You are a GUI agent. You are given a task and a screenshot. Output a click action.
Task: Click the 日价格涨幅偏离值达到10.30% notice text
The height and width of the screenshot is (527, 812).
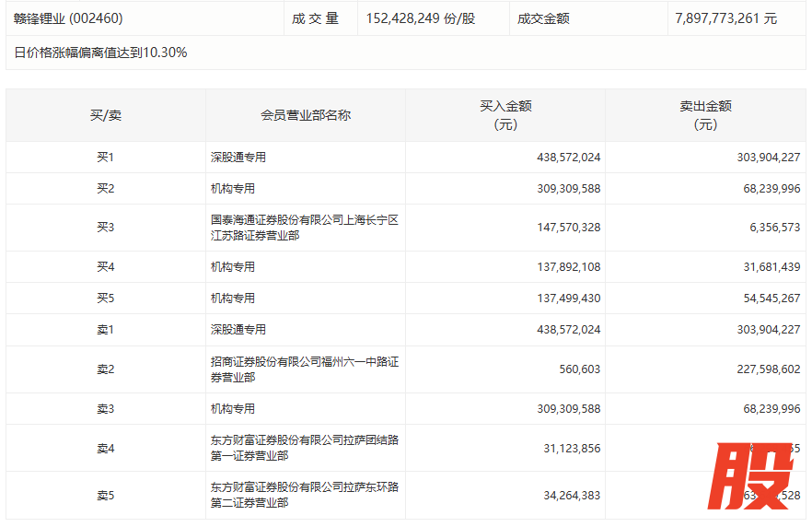pos(100,53)
